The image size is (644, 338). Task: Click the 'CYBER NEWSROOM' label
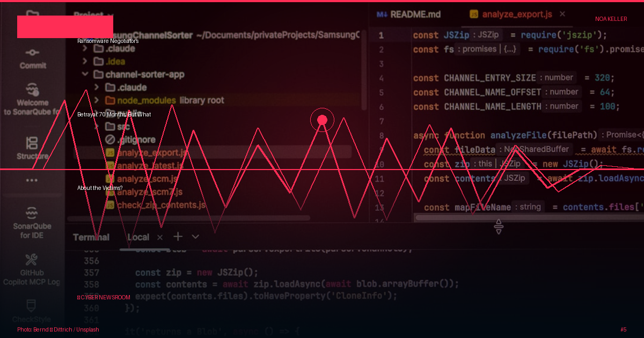coord(104,297)
